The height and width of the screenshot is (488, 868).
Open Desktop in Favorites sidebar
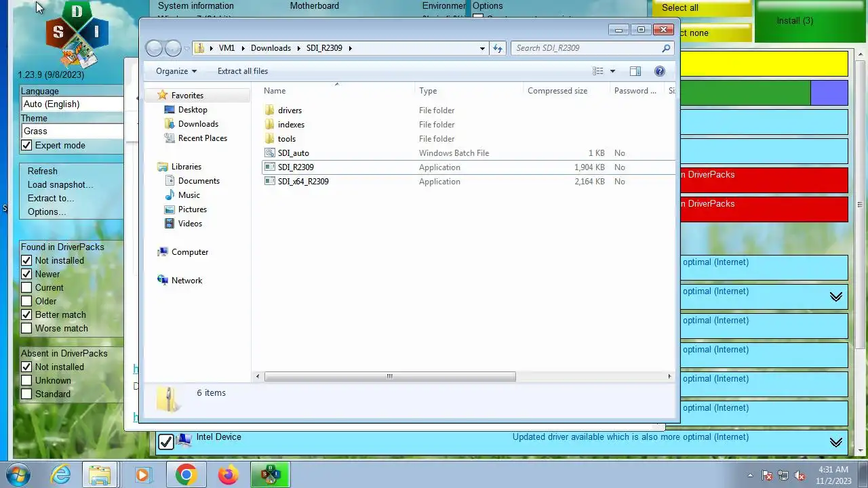(193, 110)
